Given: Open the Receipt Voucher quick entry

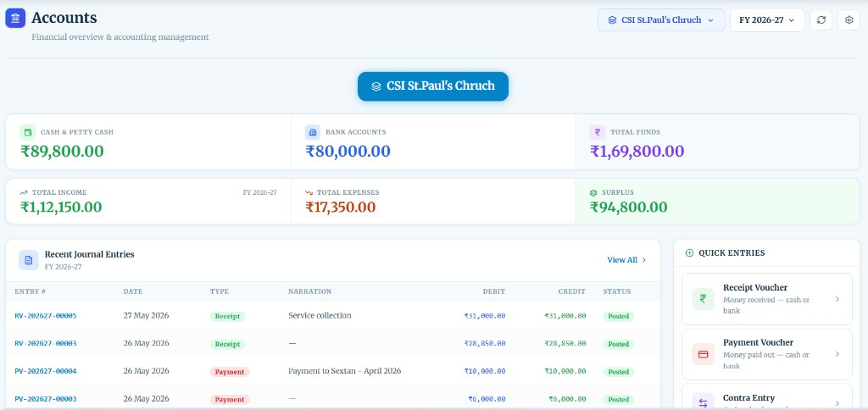Looking at the screenshot, I should (766, 299).
